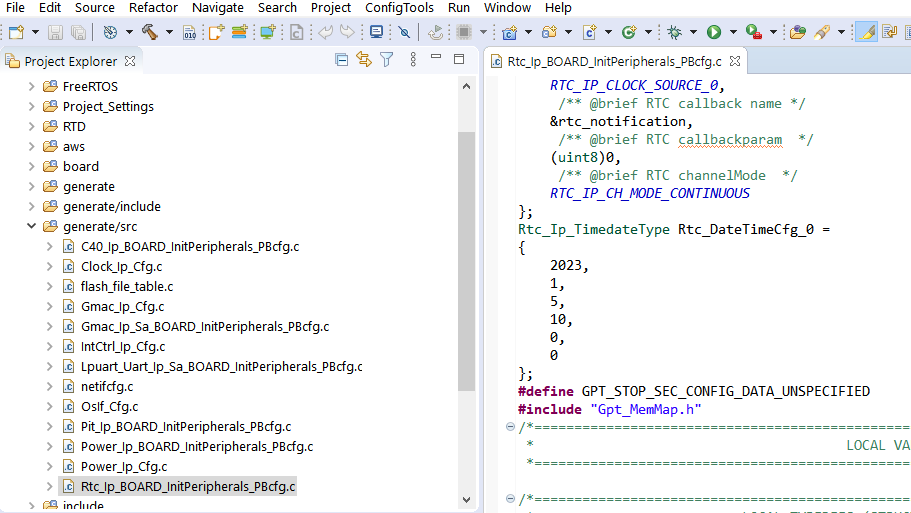
Task: Toggle Link with Editor in Project Explorer
Action: tap(364, 61)
